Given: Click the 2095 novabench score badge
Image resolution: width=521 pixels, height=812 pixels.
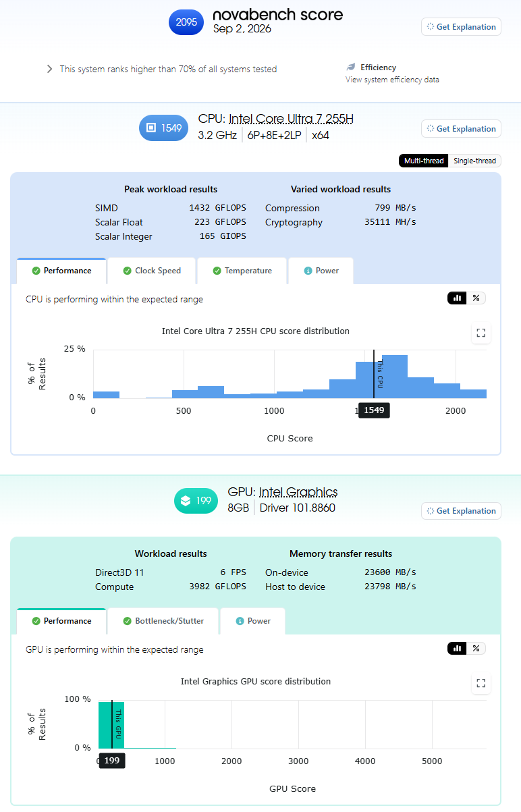Looking at the screenshot, I should 186,22.
